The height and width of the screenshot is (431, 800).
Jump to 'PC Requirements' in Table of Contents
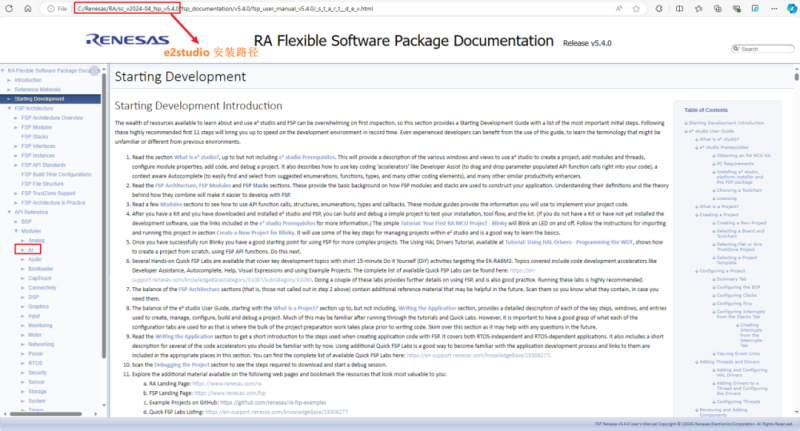[x=735, y=164]
